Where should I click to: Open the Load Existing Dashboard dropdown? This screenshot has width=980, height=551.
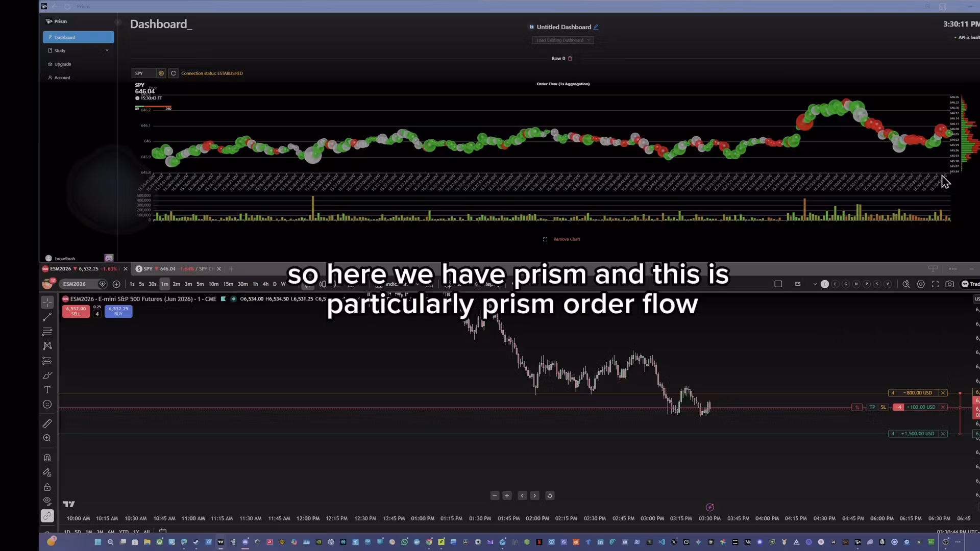(x=563, y=40)
